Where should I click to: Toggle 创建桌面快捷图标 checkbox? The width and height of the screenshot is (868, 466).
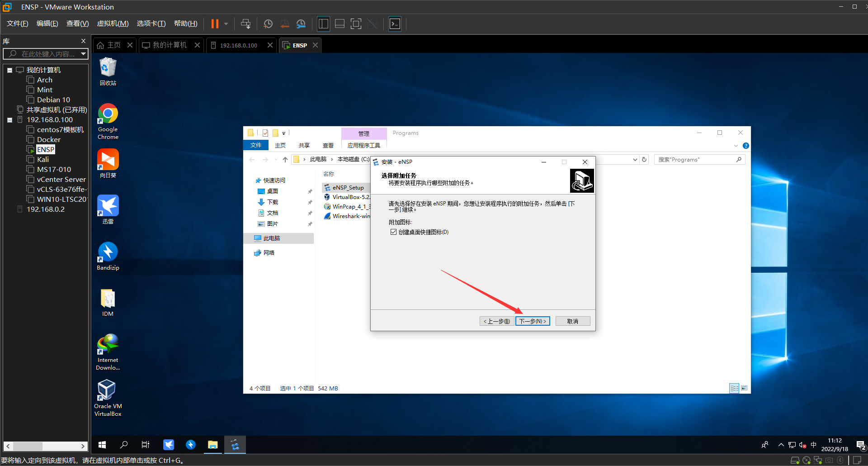pyautogui.click(x=393, y=232)
